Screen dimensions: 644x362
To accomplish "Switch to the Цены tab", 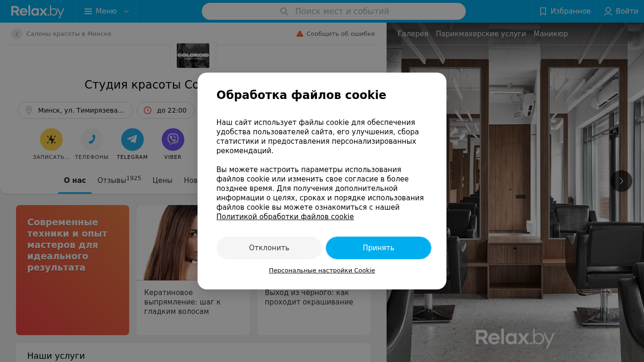I will 162,181.
